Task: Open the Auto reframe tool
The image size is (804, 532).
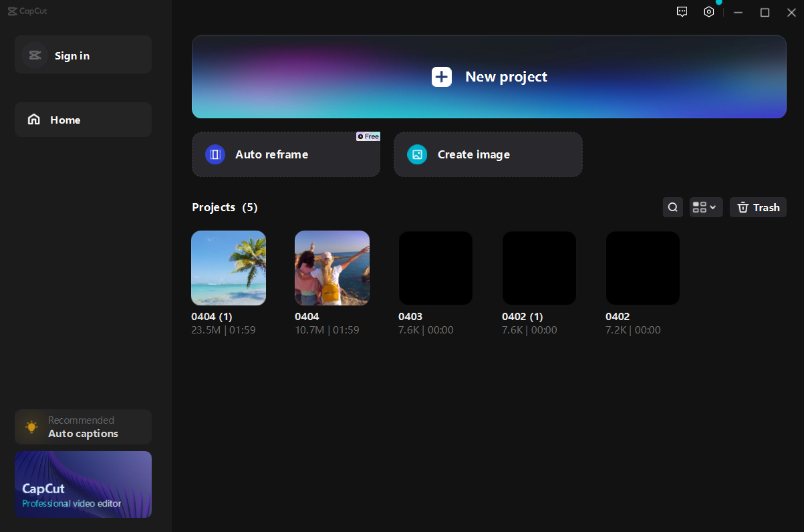Action: [x=286, y=154]
